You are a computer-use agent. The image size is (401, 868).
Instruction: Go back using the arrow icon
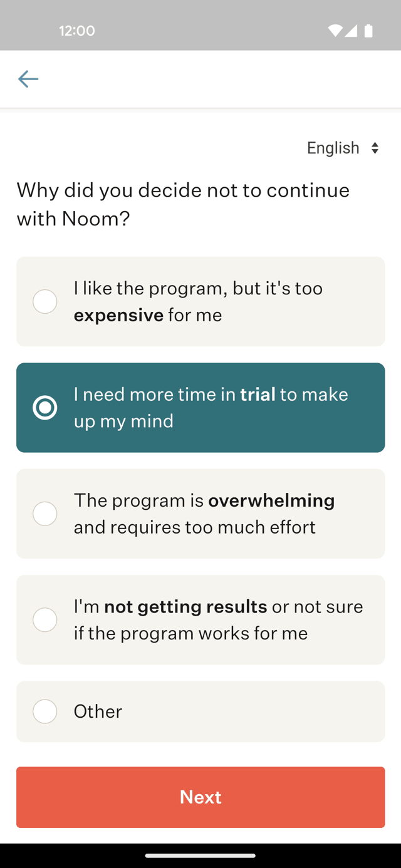coord(28,79)
